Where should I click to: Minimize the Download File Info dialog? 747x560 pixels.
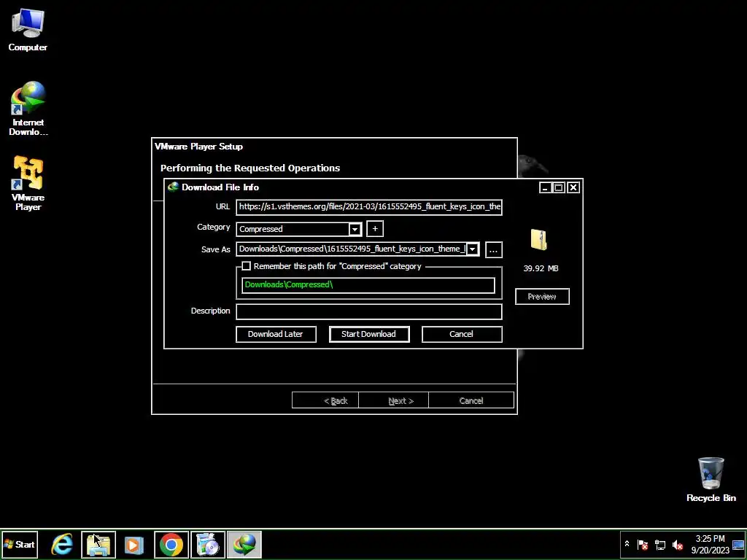pos(545,188)
